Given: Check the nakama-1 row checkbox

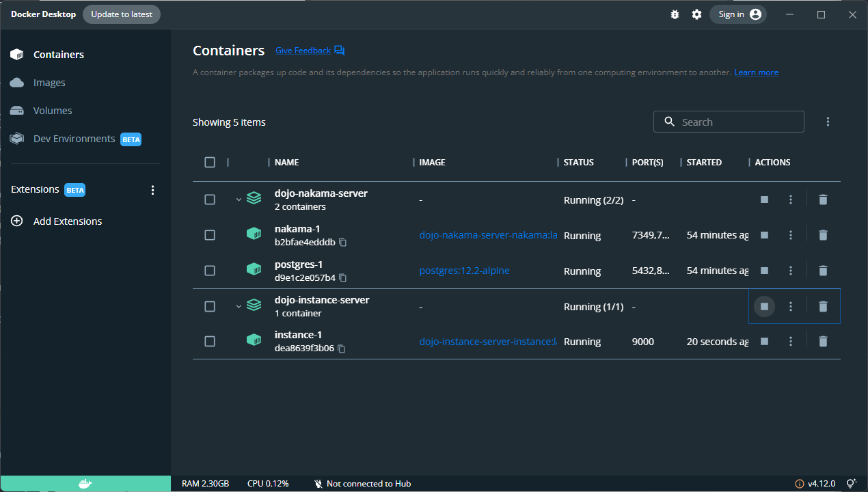Looking at the screenshot, I should pyautogui.click(x=210, y=235).
